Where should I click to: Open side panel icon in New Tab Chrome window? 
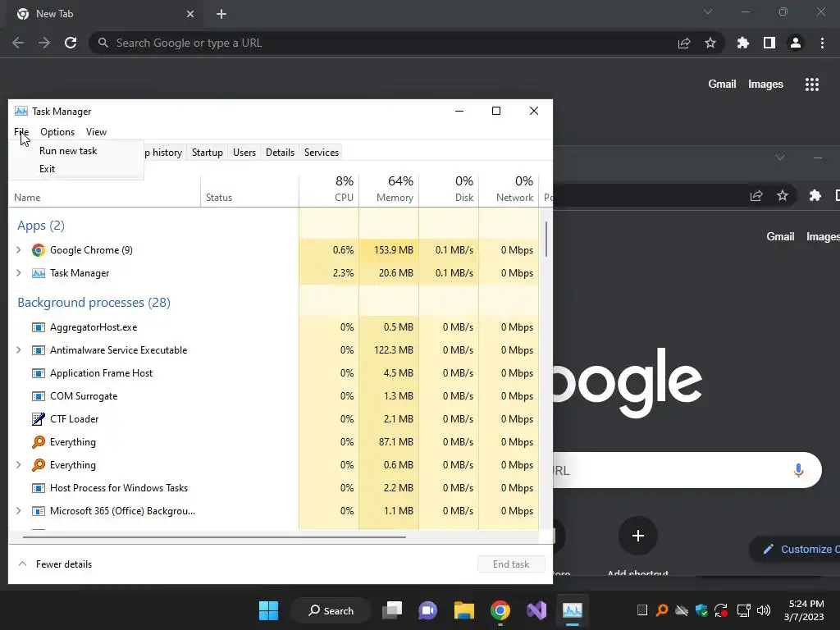point(769,43)
